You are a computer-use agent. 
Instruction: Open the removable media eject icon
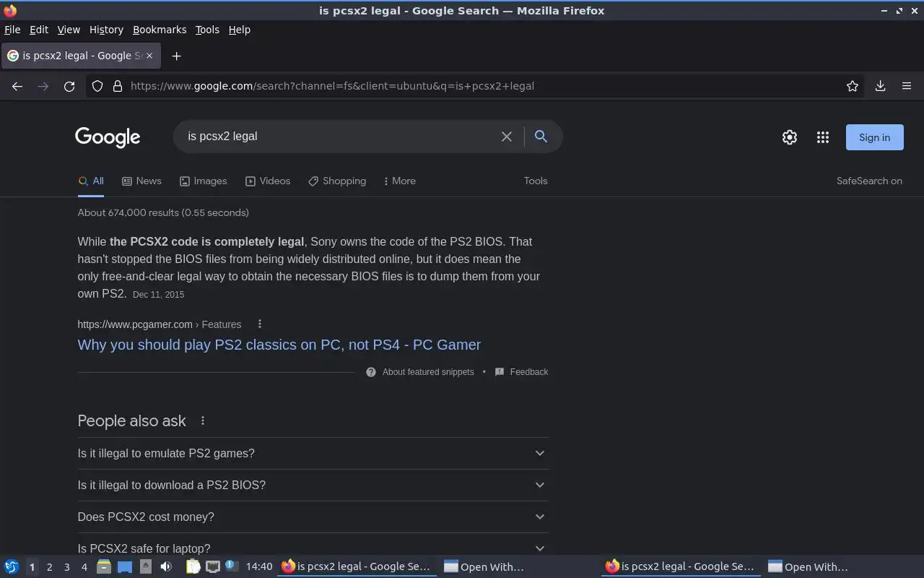pyautogui.click(x=145, y=566)
